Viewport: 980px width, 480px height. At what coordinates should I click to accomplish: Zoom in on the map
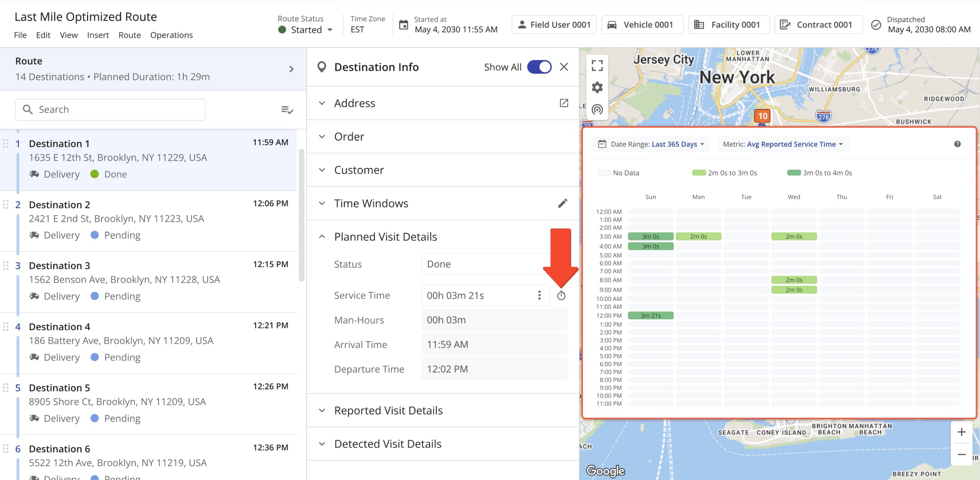[x=961, y=432]
